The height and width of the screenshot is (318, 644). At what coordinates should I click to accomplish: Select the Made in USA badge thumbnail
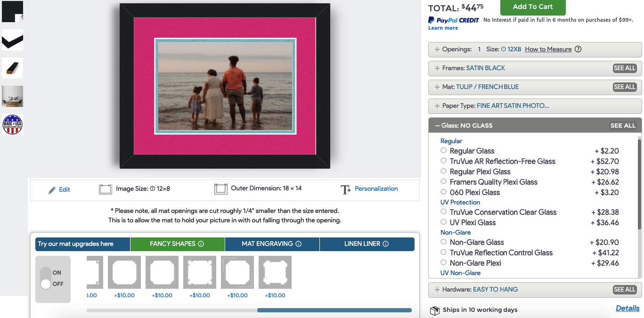(12, 125)
